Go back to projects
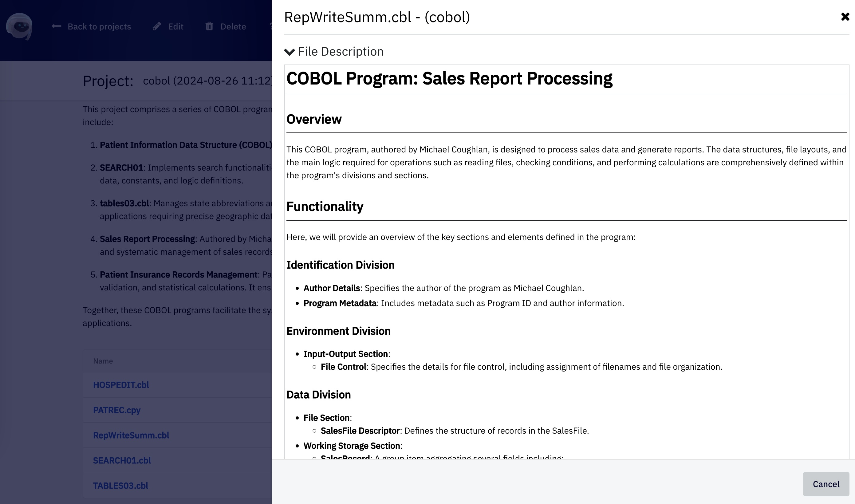This screenshot has height=504, width=855. (x=99, y=26)
